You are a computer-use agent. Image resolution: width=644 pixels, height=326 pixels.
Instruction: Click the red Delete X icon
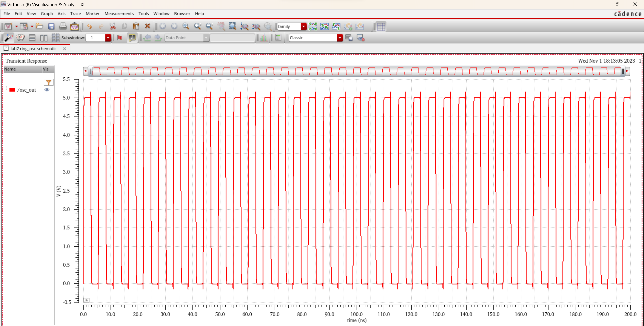(148, 26)
